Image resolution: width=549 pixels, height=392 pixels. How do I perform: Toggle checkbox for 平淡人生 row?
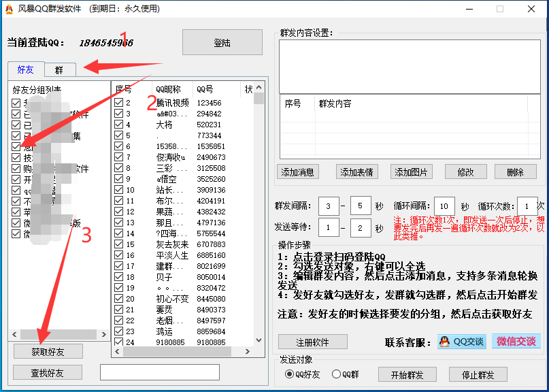pos(118,255)
